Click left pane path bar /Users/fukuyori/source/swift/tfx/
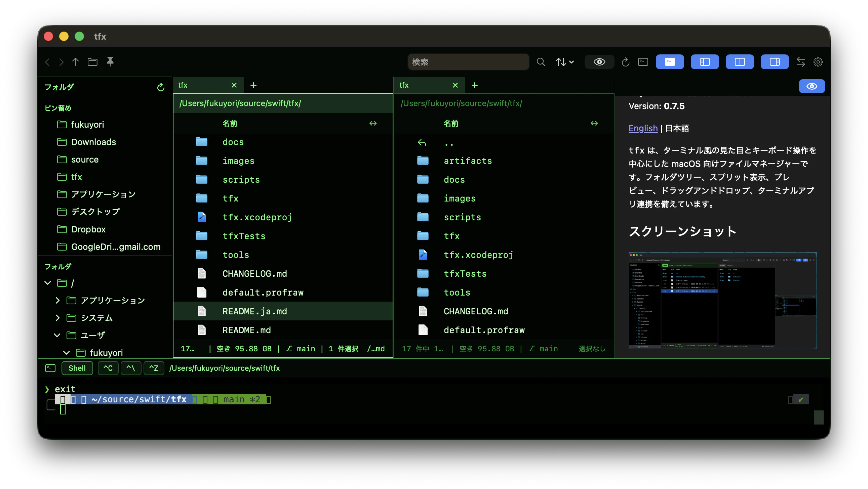868x489 pixels. point(283,103)
